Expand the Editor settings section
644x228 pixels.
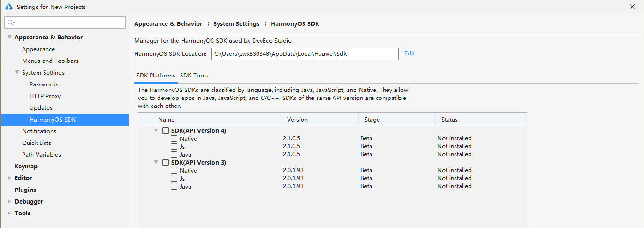tap(9, 178)
